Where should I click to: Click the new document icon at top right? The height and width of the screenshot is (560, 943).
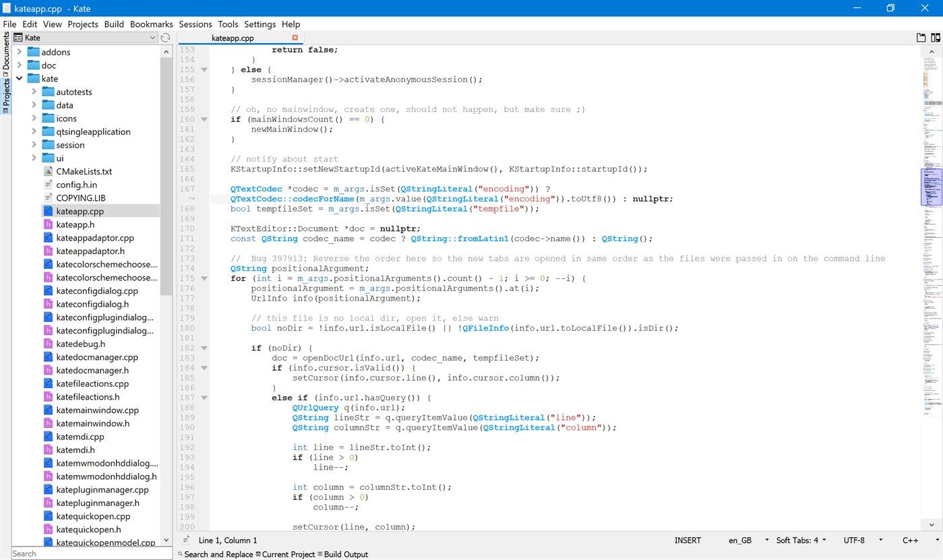click(921, 38)
